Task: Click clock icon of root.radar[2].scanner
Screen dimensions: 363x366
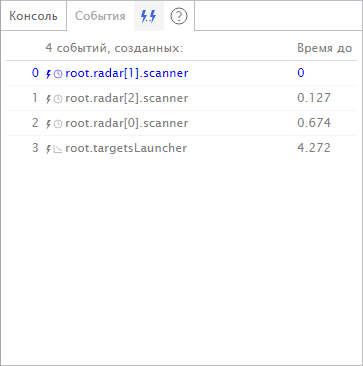Action: pos(58,99)
